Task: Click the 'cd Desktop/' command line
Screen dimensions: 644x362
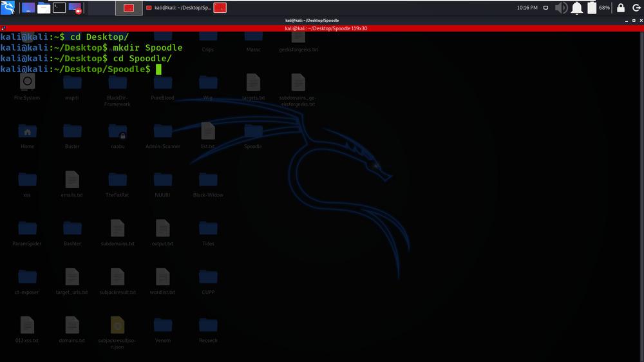Action: point(99,37)
